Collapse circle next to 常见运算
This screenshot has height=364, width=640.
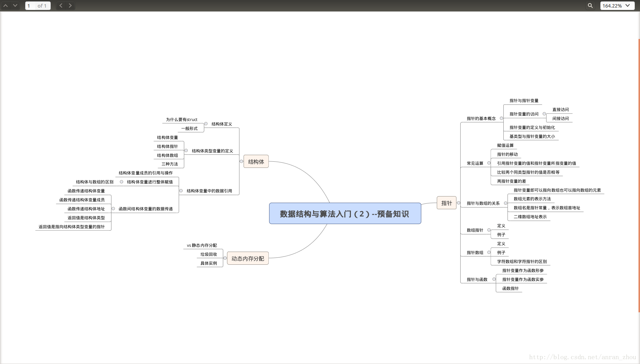(489, 163)
